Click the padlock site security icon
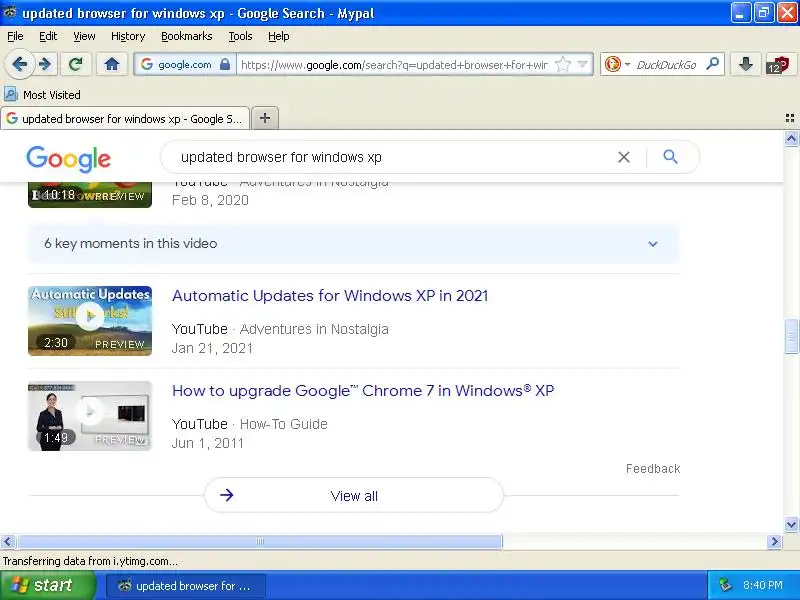Viewport: 800px width, 600px height. [225, 65]
